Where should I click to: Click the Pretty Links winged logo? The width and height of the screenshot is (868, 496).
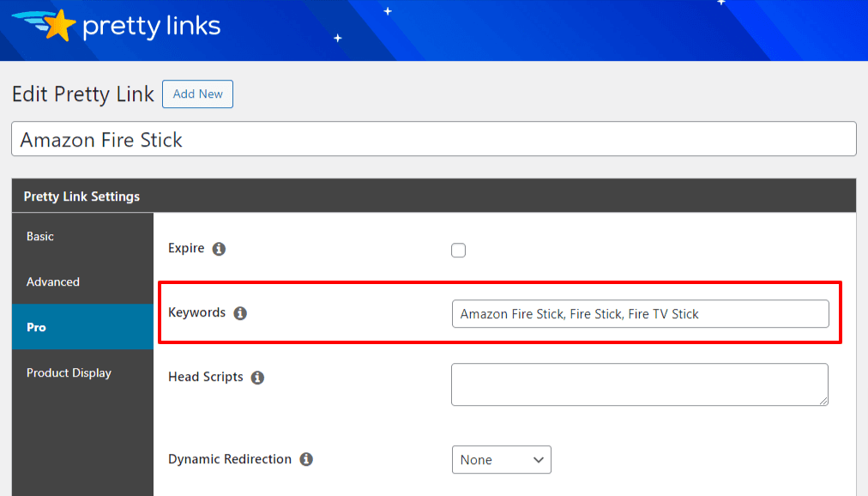pyautogui.click(x=41, y=25)
